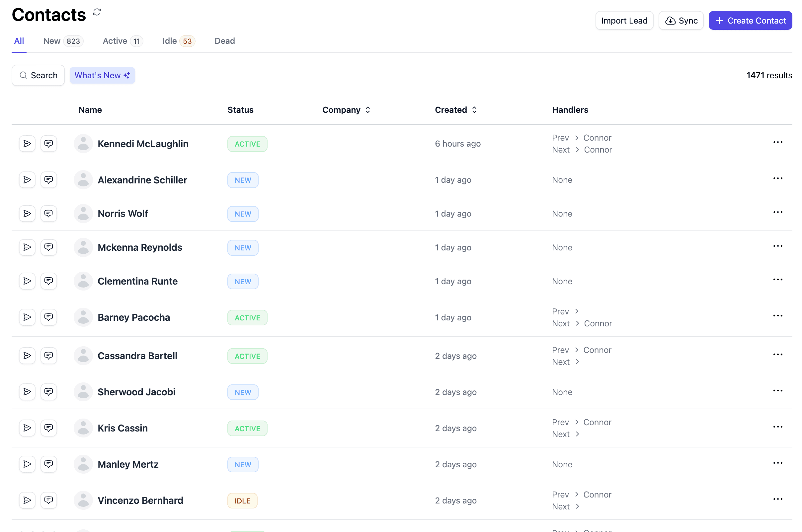Open message icon for Alexandrine Schiller

(48, 180)
